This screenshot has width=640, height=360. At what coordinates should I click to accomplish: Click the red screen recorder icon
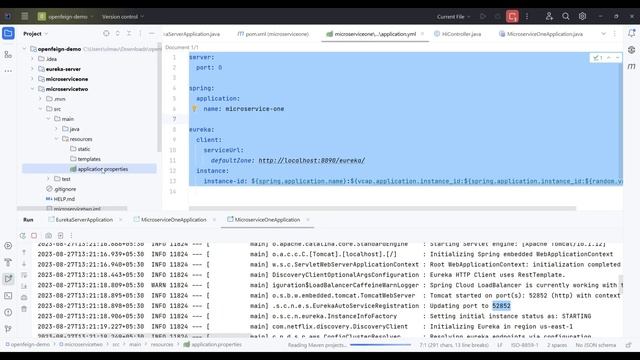[x=512, y=16]
